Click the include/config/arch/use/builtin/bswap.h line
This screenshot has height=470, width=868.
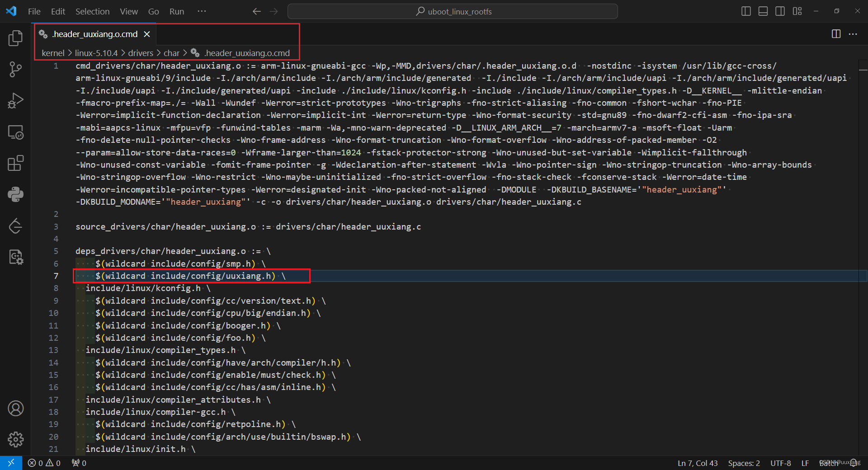click(228, 437)
